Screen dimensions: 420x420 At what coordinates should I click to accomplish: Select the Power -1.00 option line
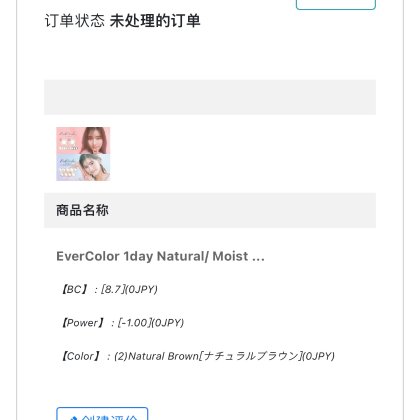[122, 322]
